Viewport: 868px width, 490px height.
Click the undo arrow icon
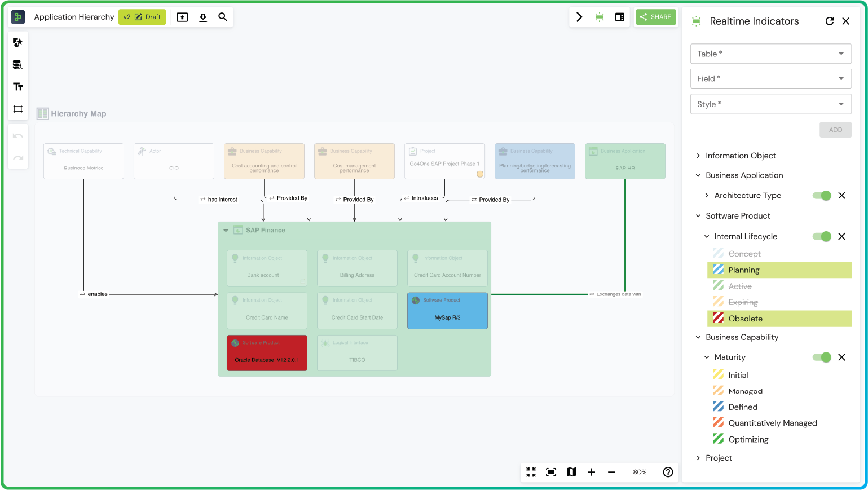coord(18,136)
